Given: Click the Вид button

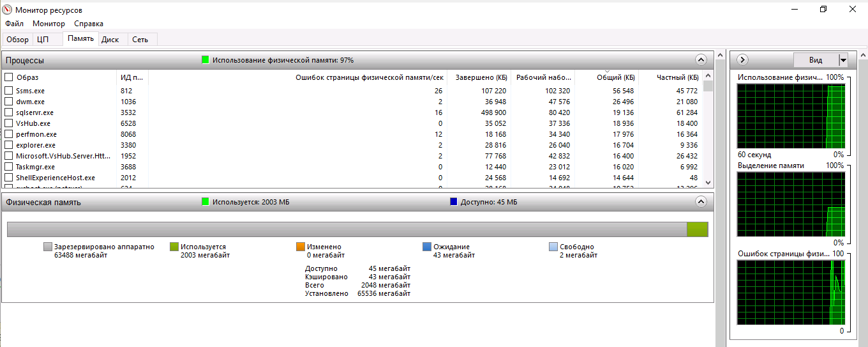Looking at the screenshot, I should 816,60.
